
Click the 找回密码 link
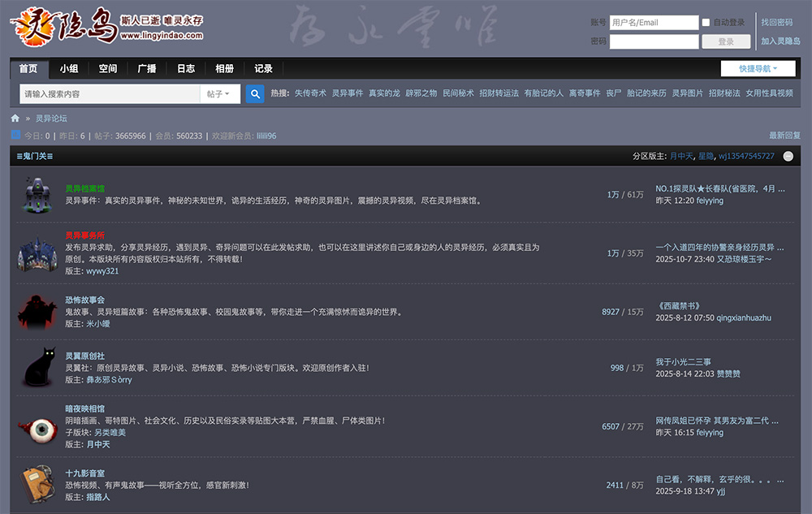[777, 23]
